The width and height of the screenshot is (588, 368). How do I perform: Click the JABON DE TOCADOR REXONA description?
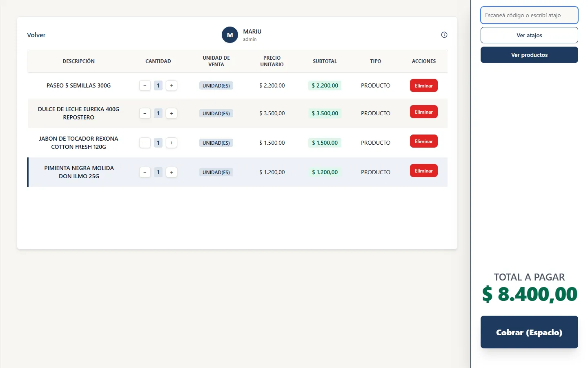pyautogui.click(x=78, y=143)
